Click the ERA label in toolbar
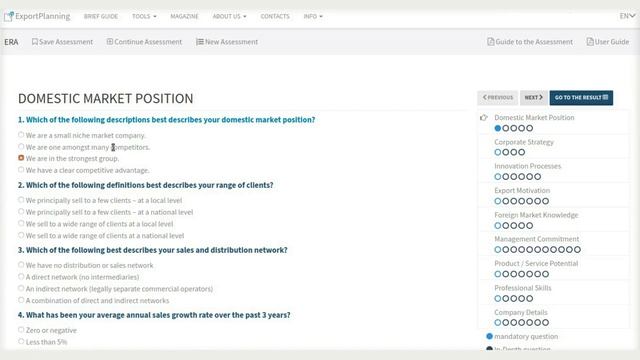 click(11, 42)
